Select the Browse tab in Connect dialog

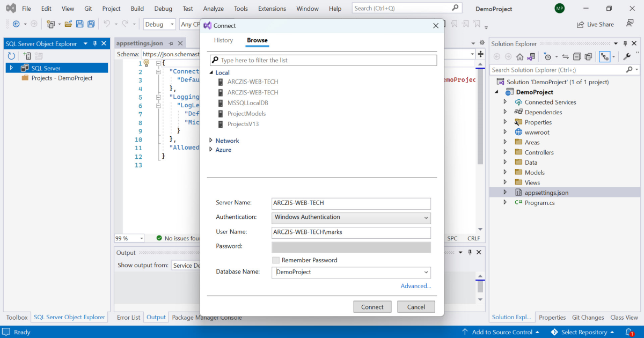pos(257,40)
